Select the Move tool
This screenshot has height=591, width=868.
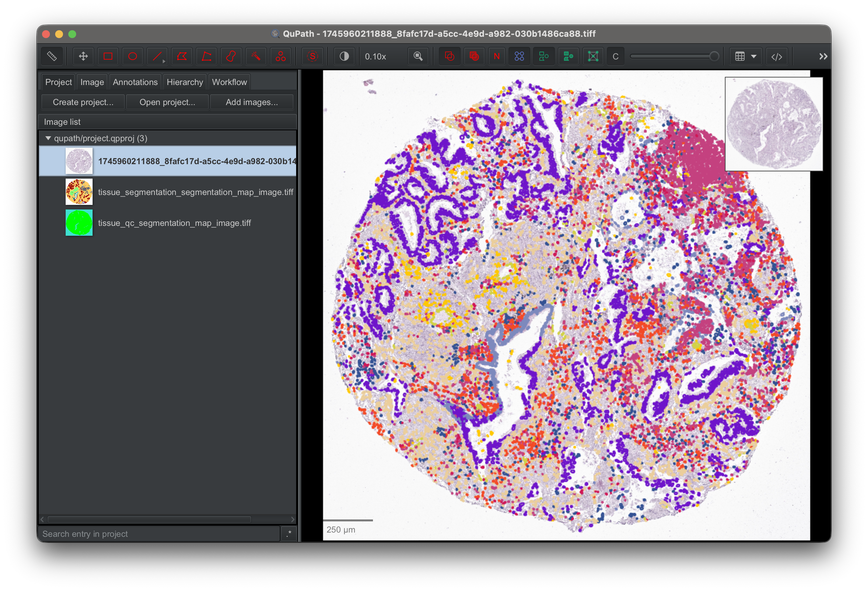click(x=83, y=56)
